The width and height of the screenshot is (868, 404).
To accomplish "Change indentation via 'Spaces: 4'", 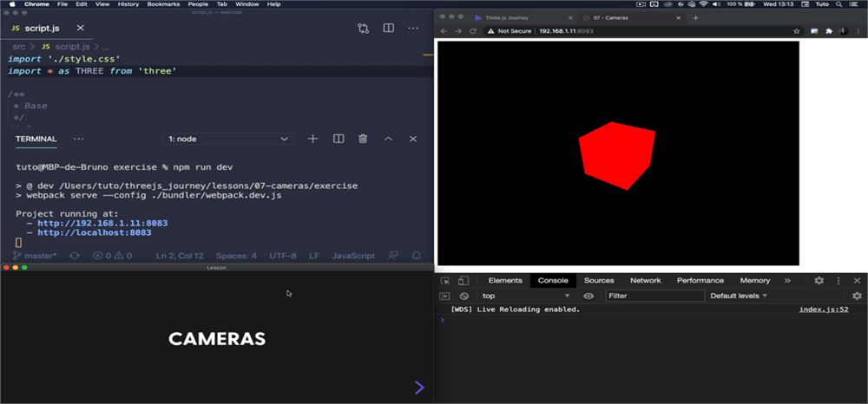I will tap(236, 256).
